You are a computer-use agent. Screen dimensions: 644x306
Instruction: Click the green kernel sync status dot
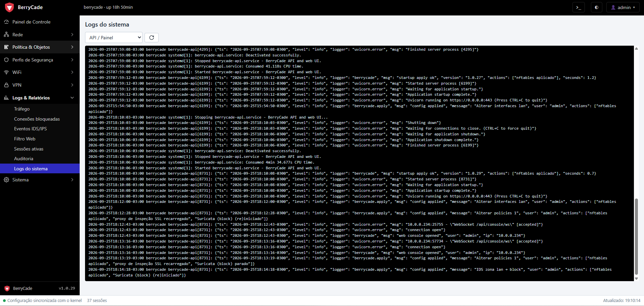tap(4, 301)
